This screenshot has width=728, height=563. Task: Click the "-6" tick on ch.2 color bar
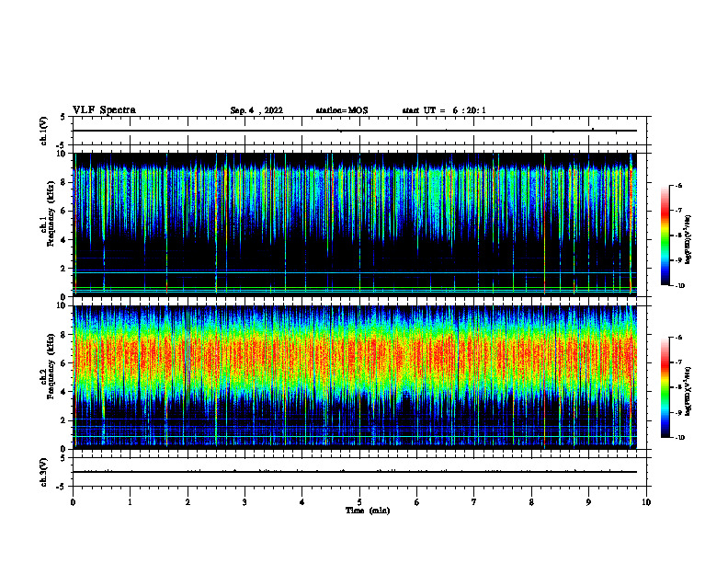pyautogui.click(x=678, y=338)
